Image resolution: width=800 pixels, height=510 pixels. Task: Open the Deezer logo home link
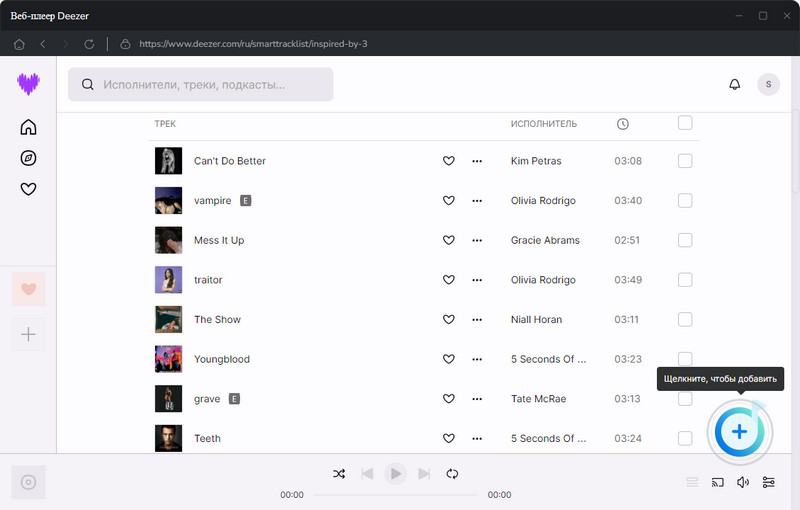point(28,84)
